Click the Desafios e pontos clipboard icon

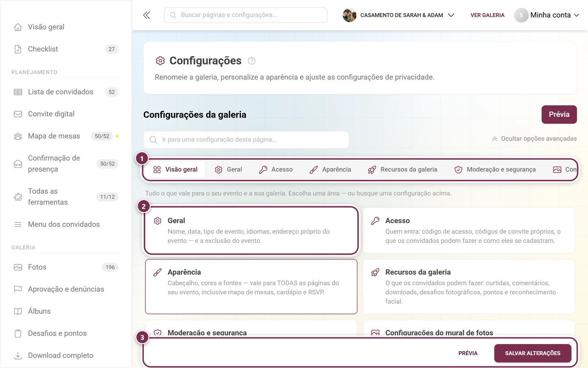(18, 334)
